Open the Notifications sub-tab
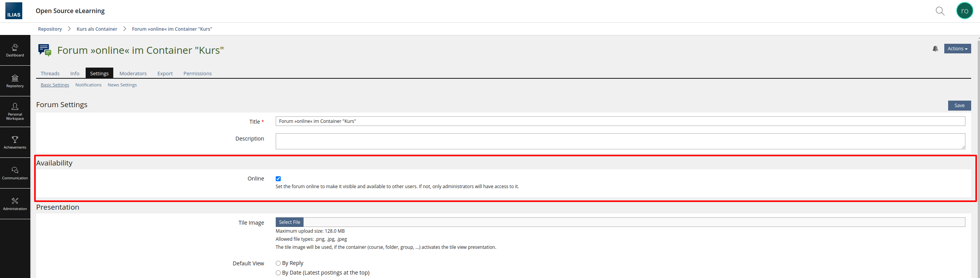The image size is (980, 278). pos(88,85)
